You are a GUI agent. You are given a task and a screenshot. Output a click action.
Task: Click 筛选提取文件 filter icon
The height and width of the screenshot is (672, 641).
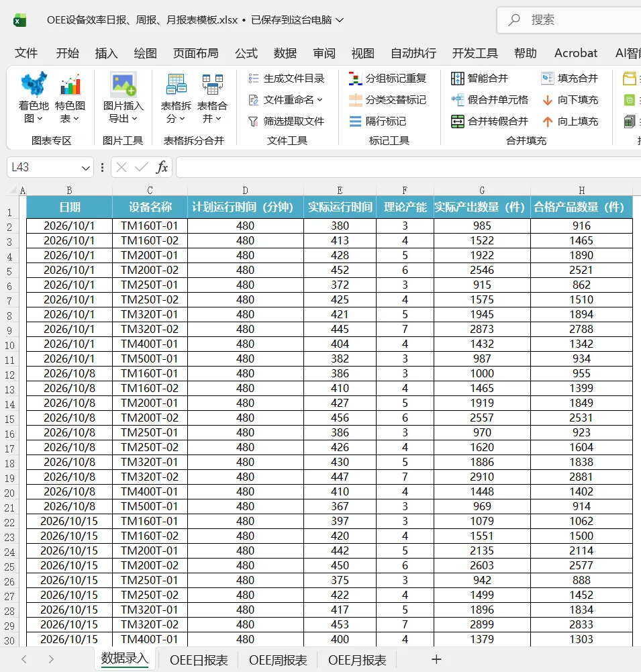pos(253,122)
